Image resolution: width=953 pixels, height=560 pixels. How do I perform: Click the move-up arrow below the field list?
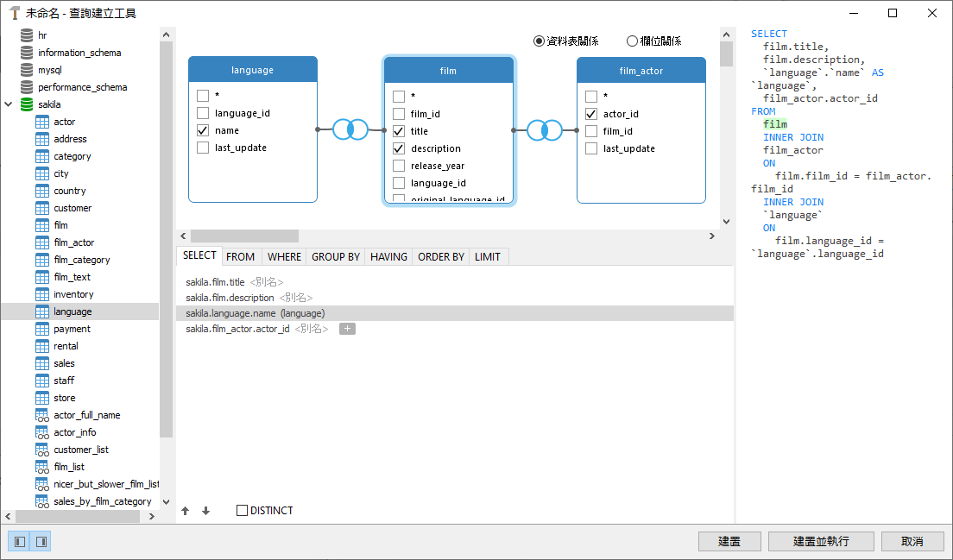pyautogui.click(x=186, y=510)
